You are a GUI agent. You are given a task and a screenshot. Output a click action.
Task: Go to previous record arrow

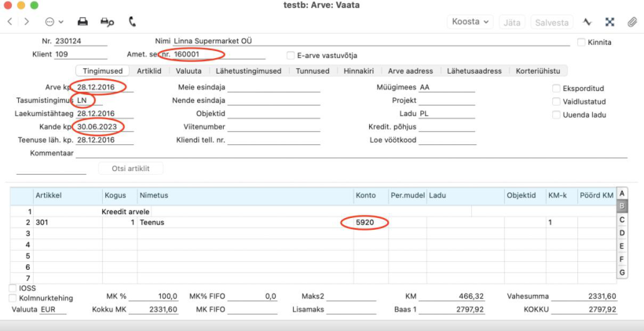tap(10, 22)
